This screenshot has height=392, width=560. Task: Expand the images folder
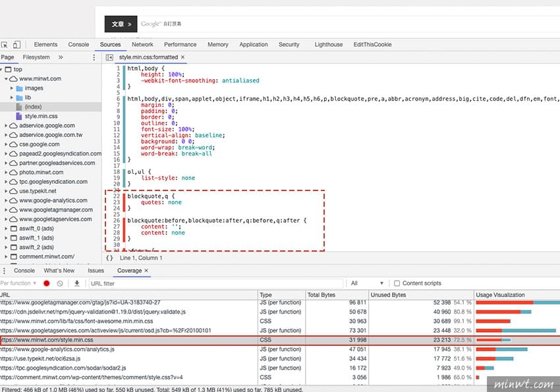pos(11,88)
